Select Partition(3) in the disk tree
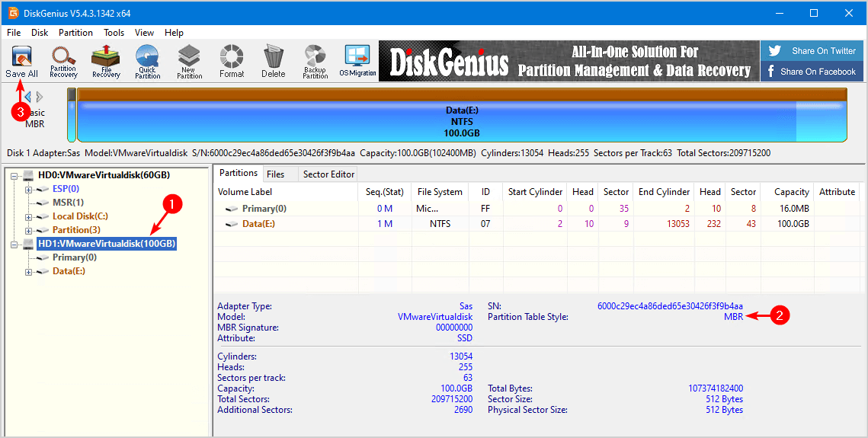The width and height of the screenshot is (868, 438). (x=76, y=230)
